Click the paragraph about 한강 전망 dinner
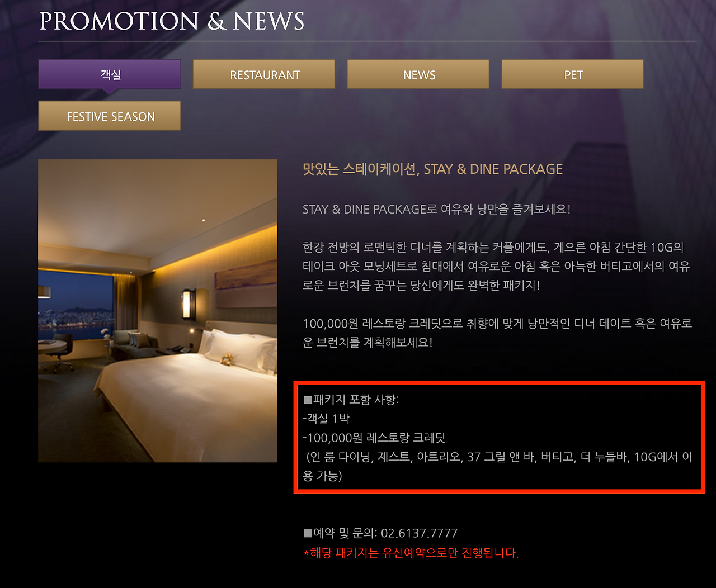716x588 pixels. click(497, 266)
